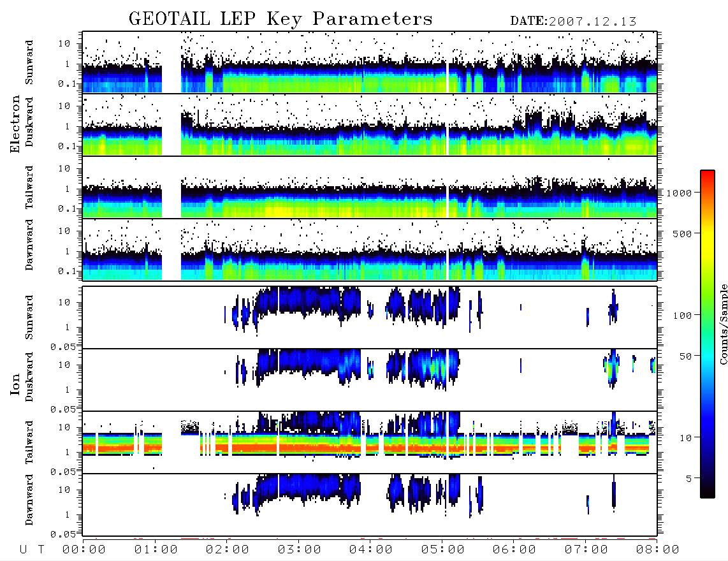Click the "Ion" group axis label
Viewport: 728px width, 561px height.
[x=15, y=384]
